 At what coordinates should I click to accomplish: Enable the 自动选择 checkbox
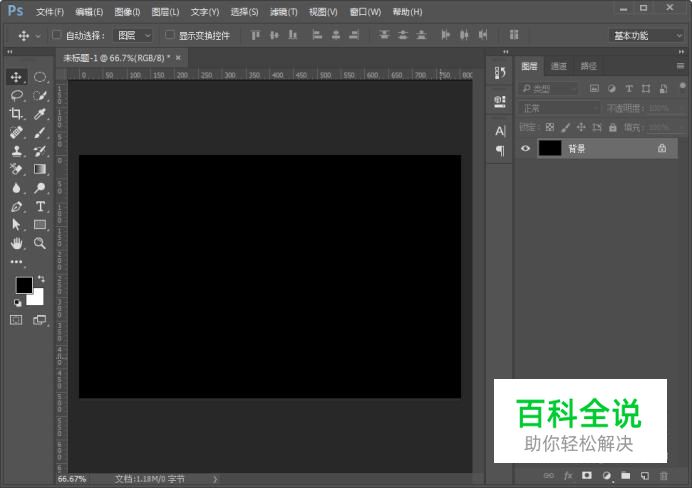(57, 36)
